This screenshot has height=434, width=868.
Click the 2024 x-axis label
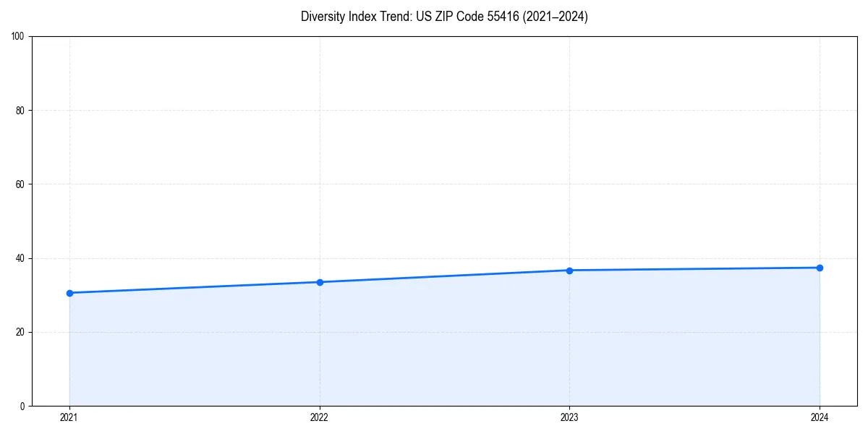[x=820, y=417]
